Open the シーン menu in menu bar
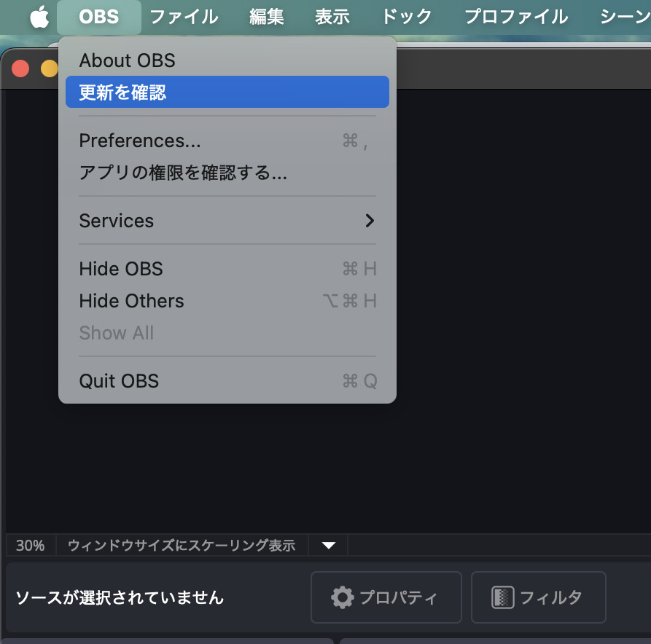The height and width of the screenshot is (644, 651). (x=625, y=17)
